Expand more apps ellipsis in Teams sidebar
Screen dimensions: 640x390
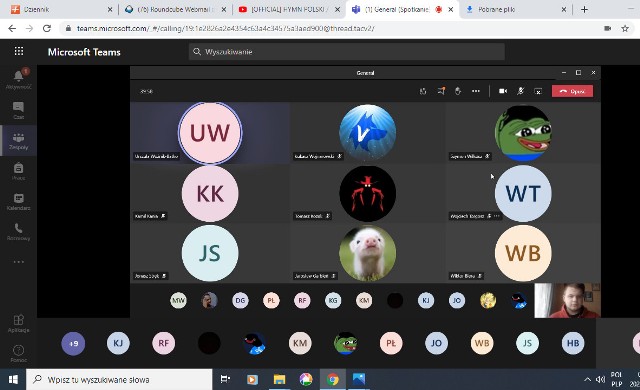(x=18, y=262)
